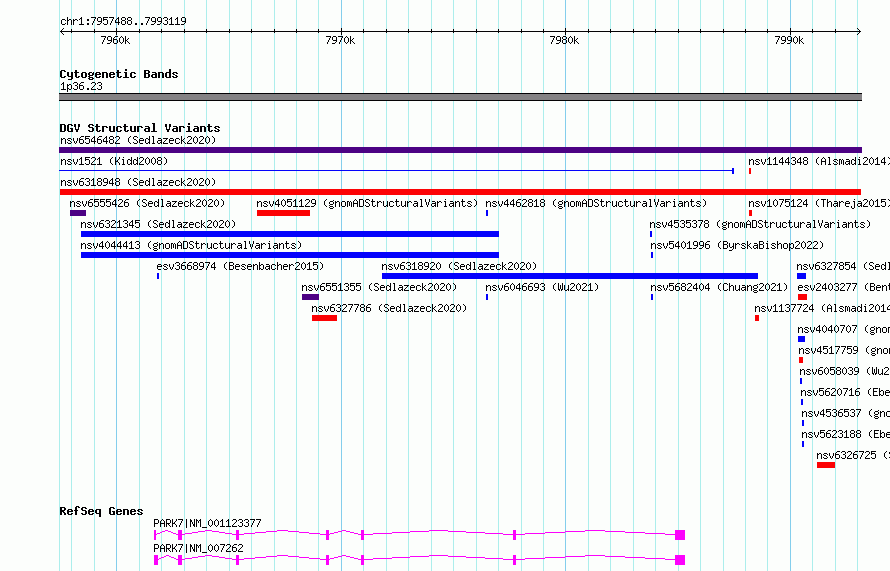This screenshot has height=571, width=890.
Task: Click the nsv4051129 red variant bar
Action: 283,213
